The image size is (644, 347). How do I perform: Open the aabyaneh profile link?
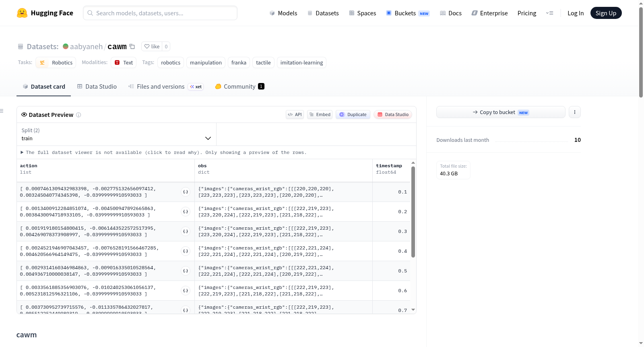[x=86, y=46]
